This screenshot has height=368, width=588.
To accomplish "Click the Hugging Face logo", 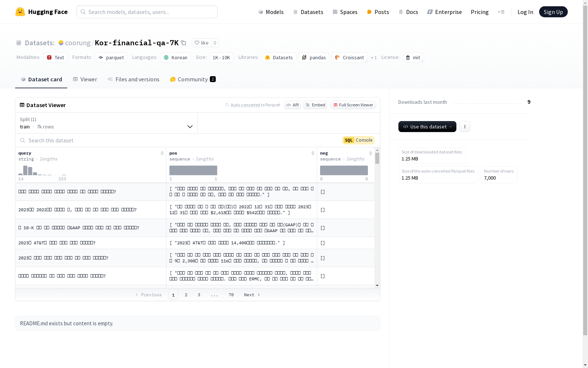I will (x=41, y=12).
